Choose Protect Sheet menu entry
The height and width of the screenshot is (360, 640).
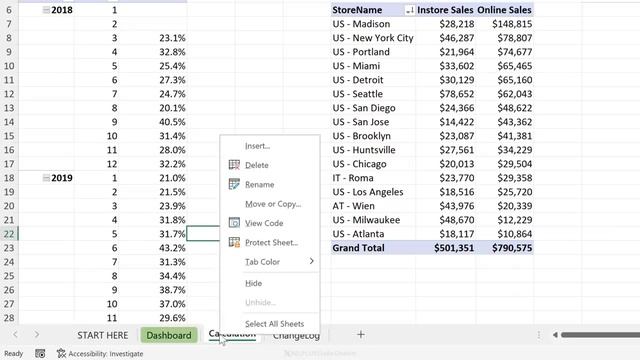271,242
